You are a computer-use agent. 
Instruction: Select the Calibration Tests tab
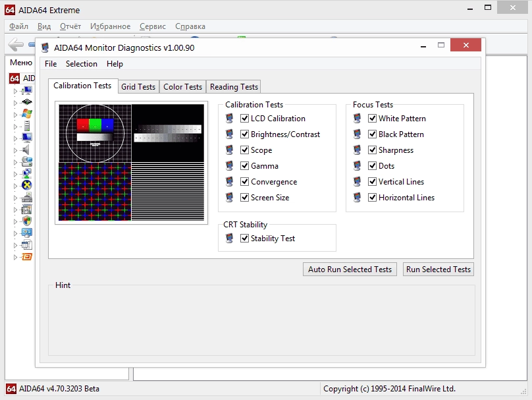82,86
